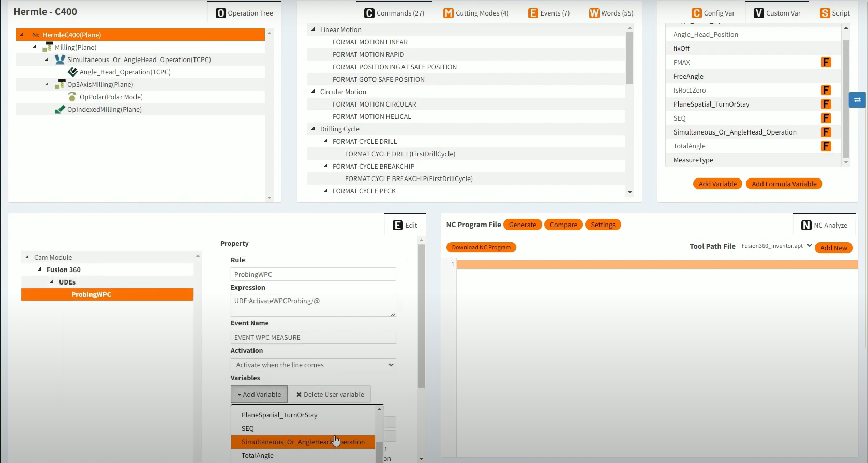Click the Angle_Head_Operation(TCPC) node icon
868x463 pixels.
pos(72,72)
